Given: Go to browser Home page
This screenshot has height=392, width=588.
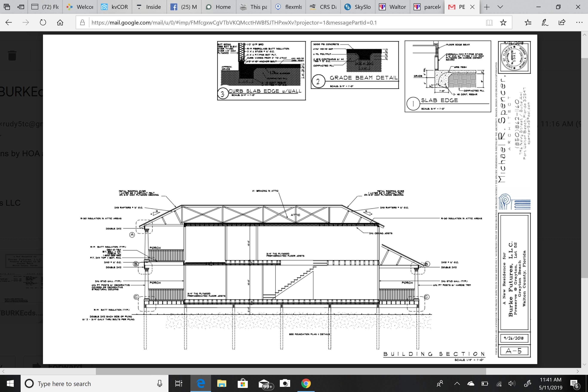Looking at the screenshot, I should [60, 23].
